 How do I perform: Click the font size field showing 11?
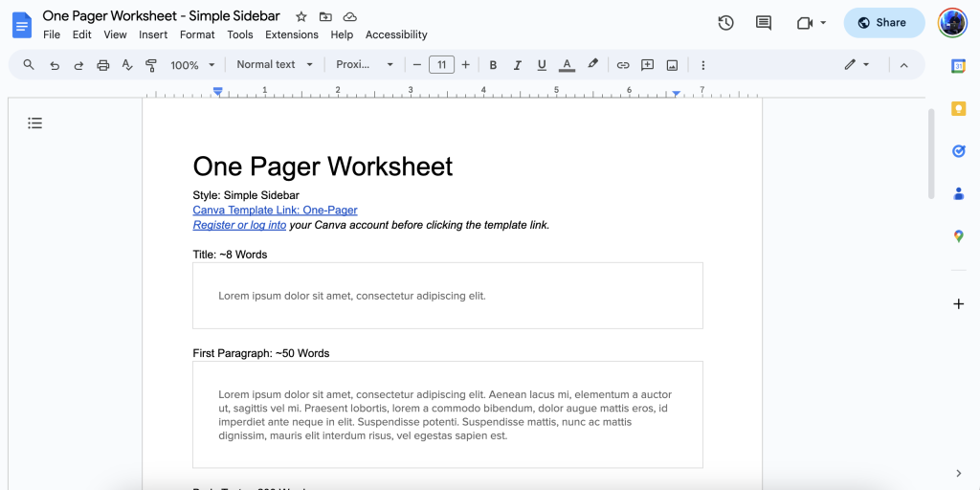(442, 64)
